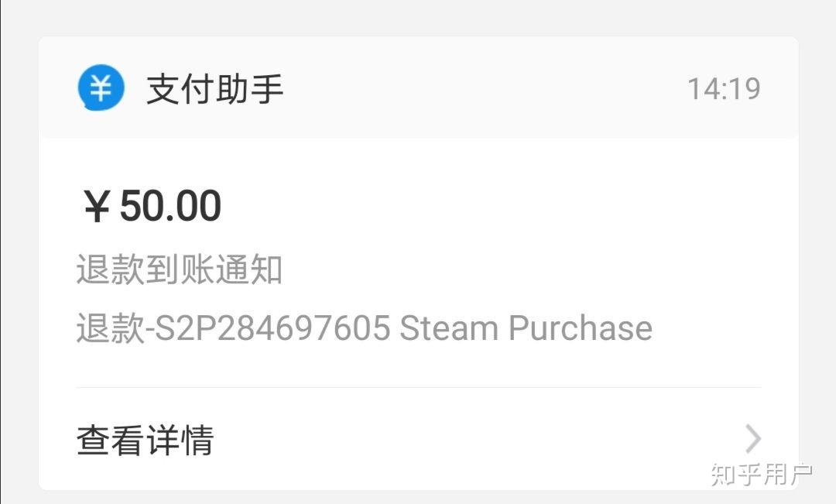Select order number S2P284697605
The image size is (836, 504).
(272, 327)
